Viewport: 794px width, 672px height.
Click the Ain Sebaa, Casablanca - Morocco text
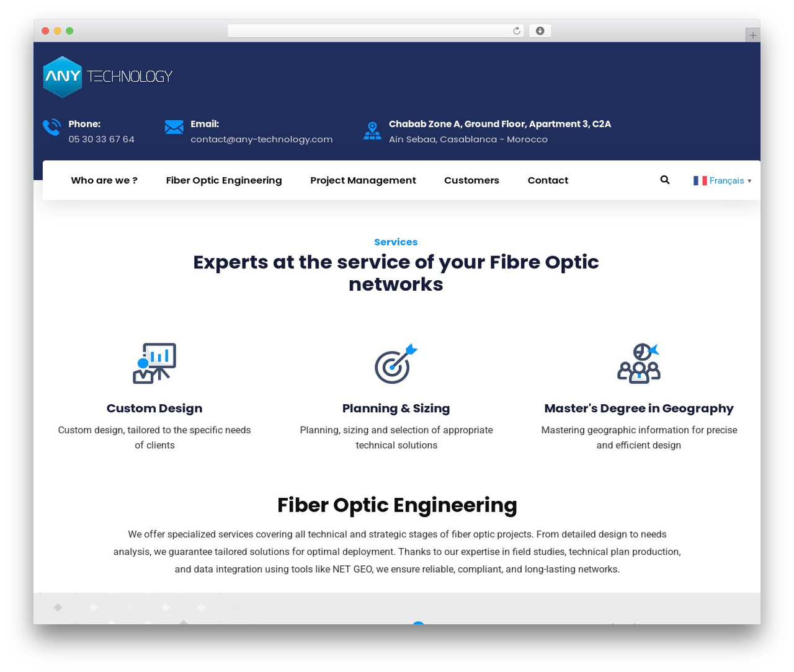click(x=468, y=139)
